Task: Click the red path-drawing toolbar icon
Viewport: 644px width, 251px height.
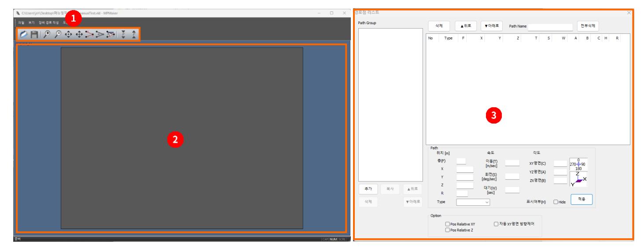Action: (x=89, y=34)
